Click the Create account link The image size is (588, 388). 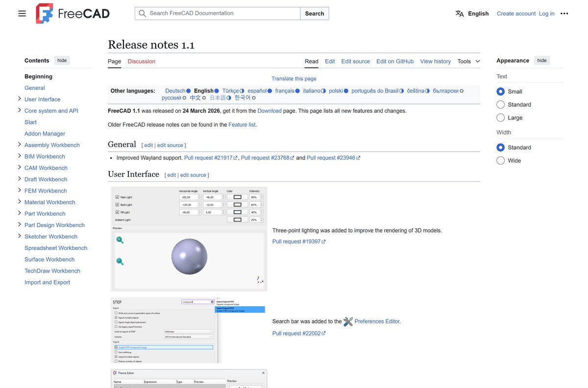click(516, 14)
